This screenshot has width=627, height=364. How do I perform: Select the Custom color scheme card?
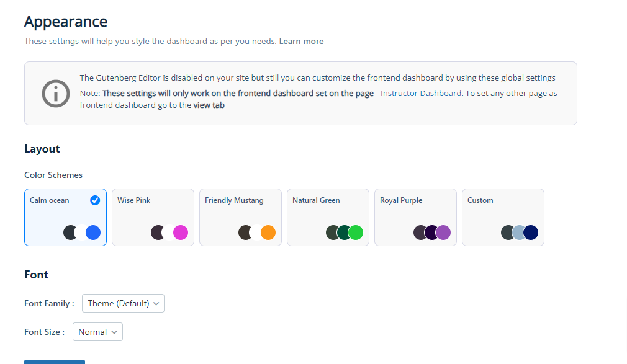pos(503,217)
